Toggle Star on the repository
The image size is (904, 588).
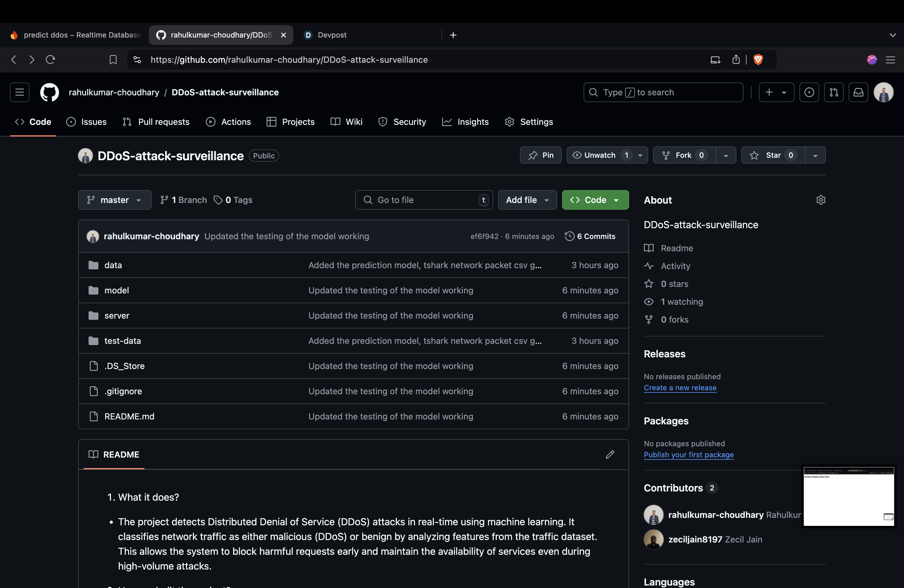[773, 155]
